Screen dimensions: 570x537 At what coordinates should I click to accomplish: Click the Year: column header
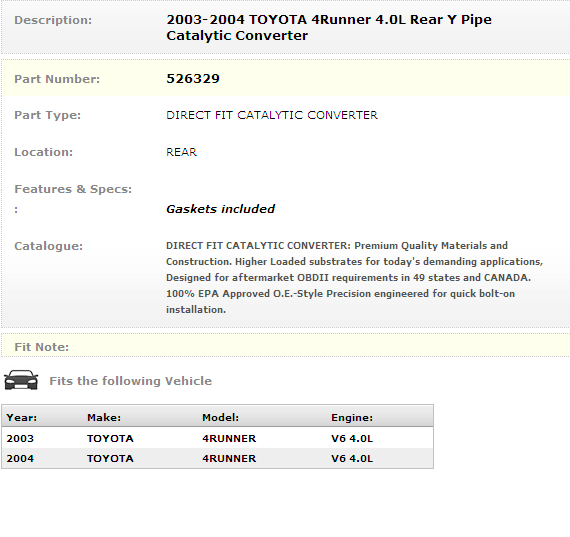(22, 418)
